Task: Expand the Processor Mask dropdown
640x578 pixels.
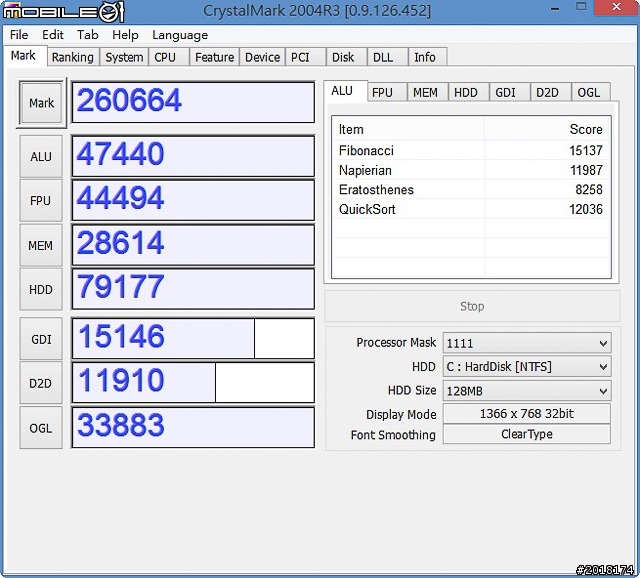Action: pyautogui.click(x=527, y=343)
